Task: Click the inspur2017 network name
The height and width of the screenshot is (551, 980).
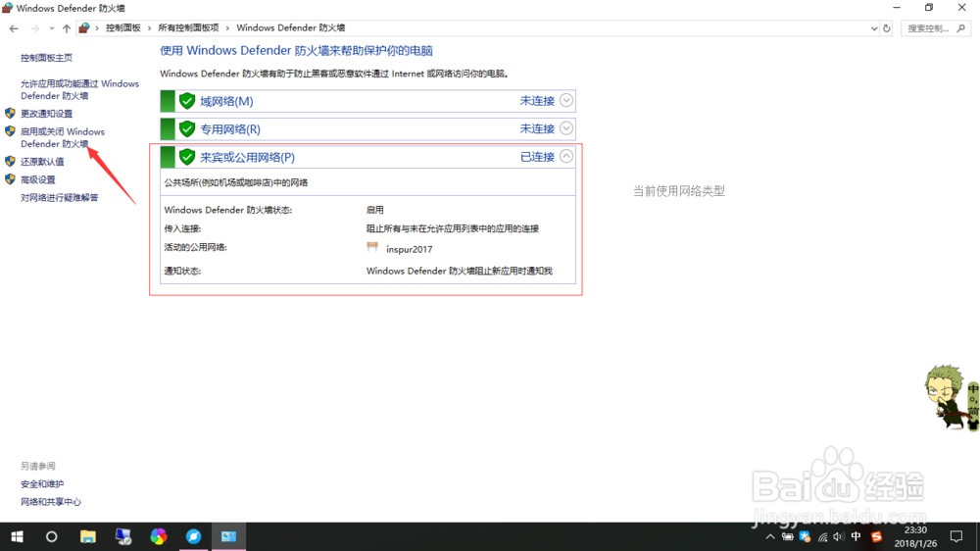Action: (x=410, y=249)
